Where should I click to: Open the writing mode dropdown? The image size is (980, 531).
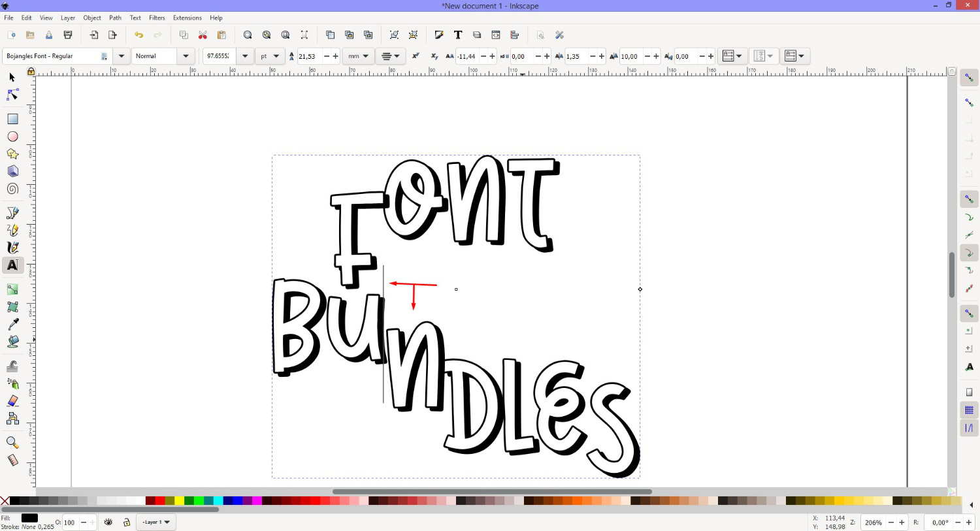(732, 56)
